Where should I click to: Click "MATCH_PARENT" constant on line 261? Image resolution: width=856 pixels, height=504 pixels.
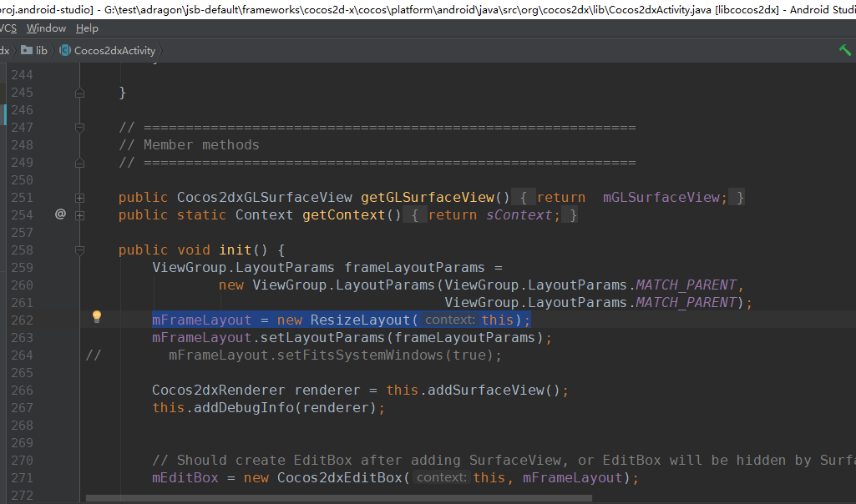(x=686, y=302)
